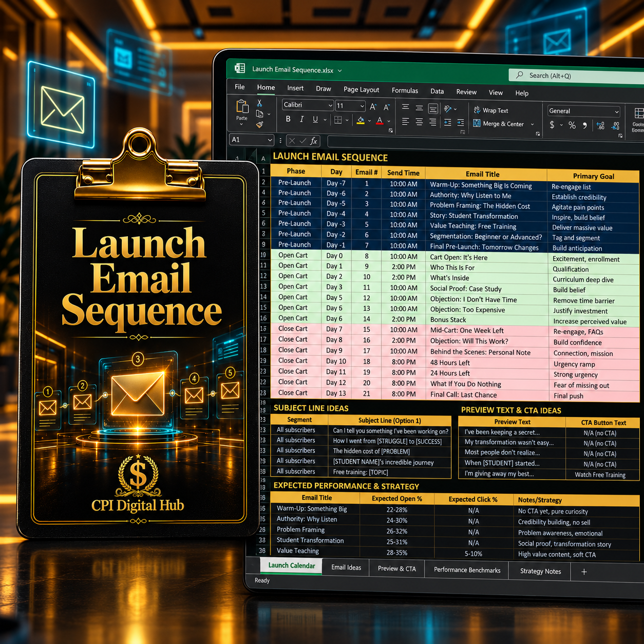Click the 'Primary Goal' column header cell

(x=593, y=176)
